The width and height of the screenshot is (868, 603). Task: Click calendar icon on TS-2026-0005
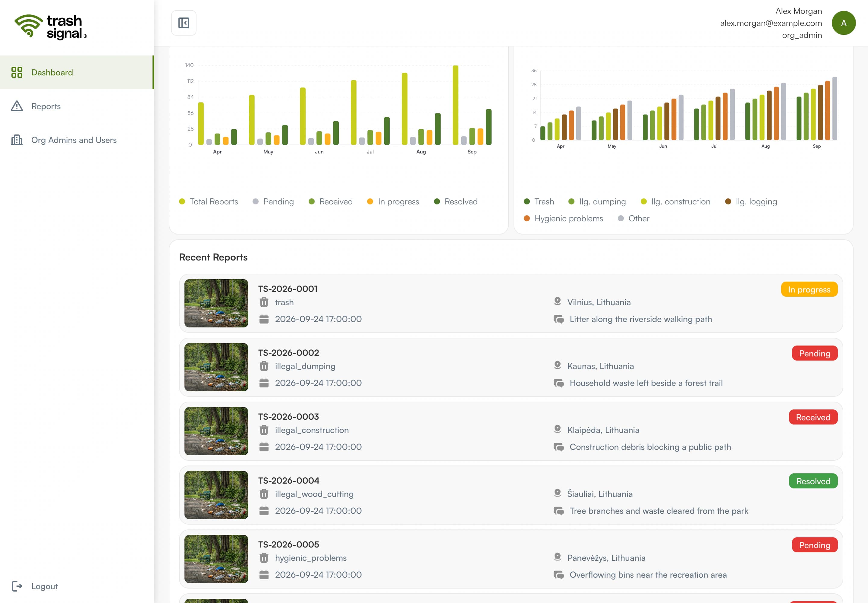(x=264, y=574)
